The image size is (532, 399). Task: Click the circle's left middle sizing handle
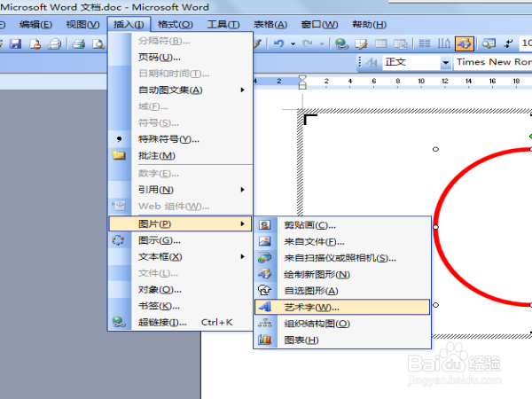click(436, 227)
